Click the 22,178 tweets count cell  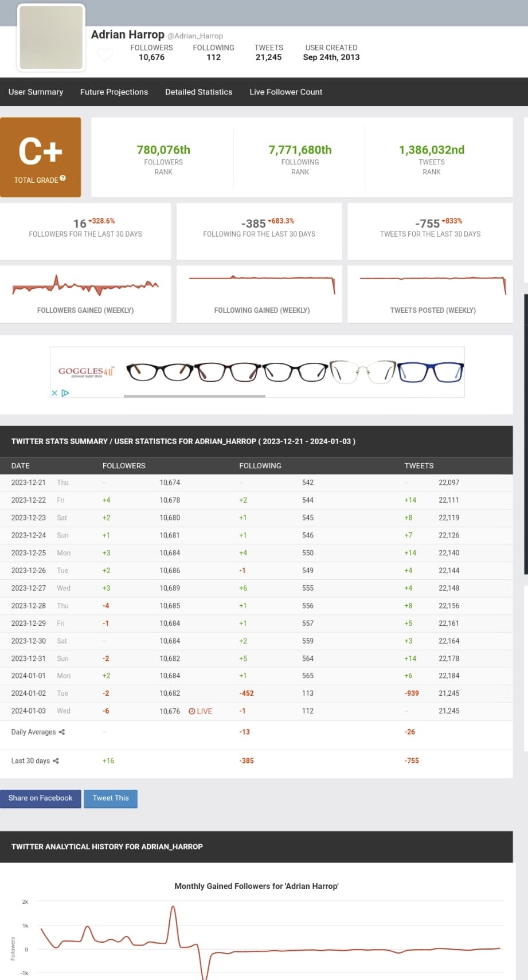(x=449, y=658)
